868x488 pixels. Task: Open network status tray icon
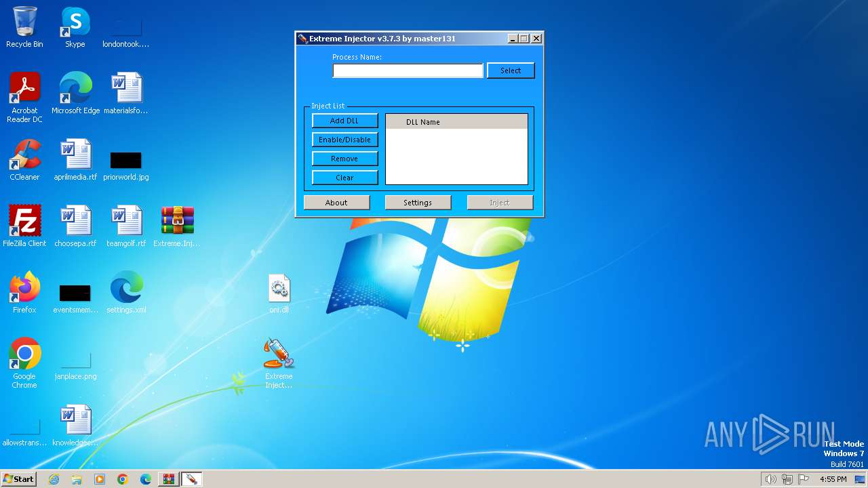[787, 479]
